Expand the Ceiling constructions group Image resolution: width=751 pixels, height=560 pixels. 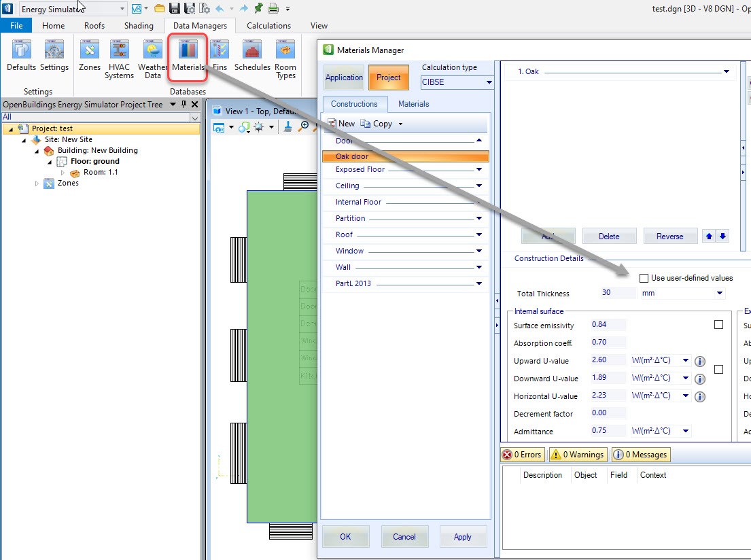tap(479, 186)
